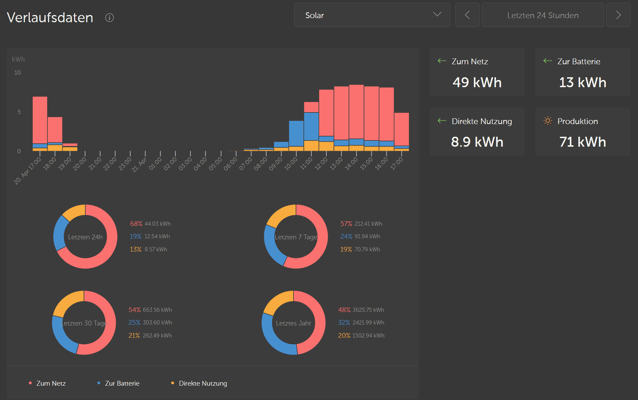Click the green arrow on Zum Netz card
Screen dimensions: 638x400
[x=442, y=61]
